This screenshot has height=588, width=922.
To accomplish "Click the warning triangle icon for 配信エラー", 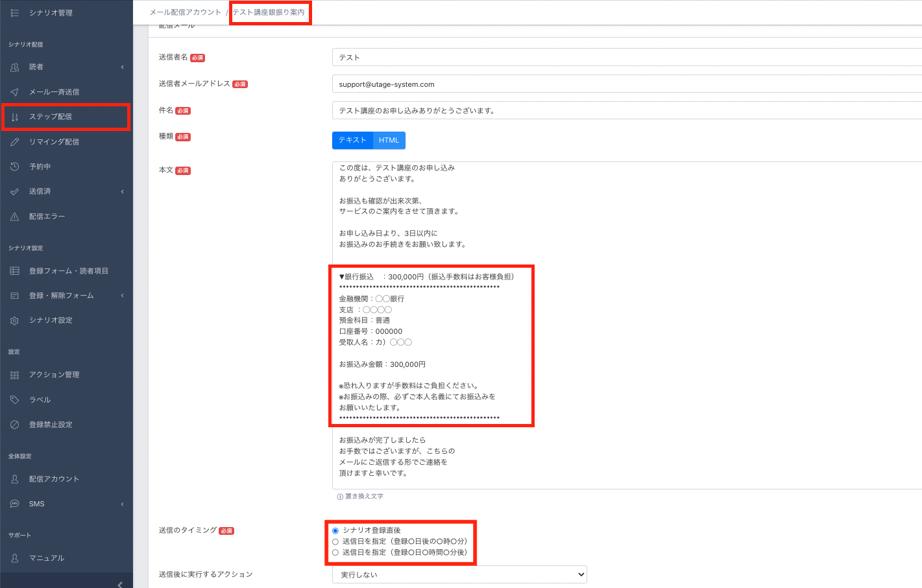I will coord(14,217).
